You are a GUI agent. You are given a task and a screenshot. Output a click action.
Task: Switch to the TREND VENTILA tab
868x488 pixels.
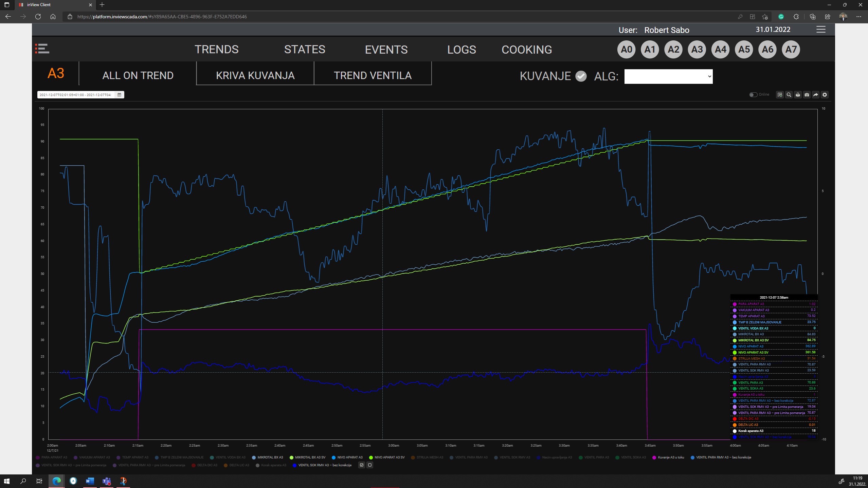tap(373, 75)
